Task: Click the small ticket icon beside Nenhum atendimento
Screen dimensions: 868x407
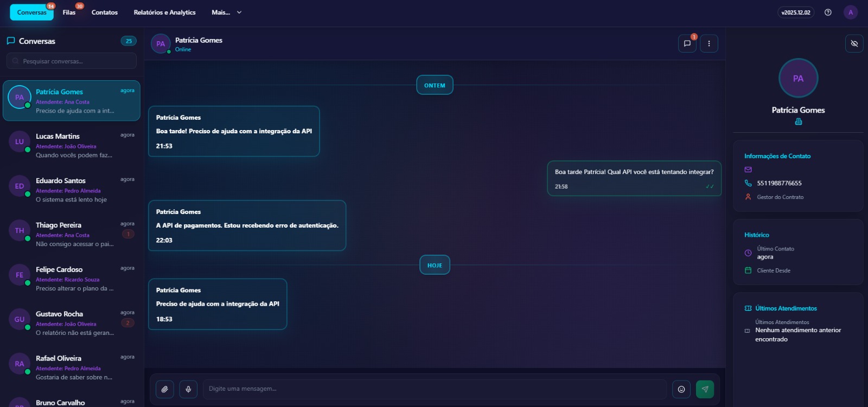Action: click(x=747, y=331)
